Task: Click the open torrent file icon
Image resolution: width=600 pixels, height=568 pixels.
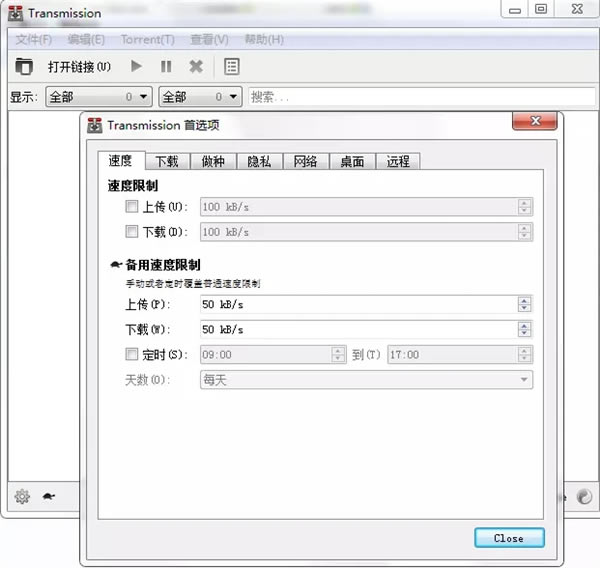Action: 24,66
